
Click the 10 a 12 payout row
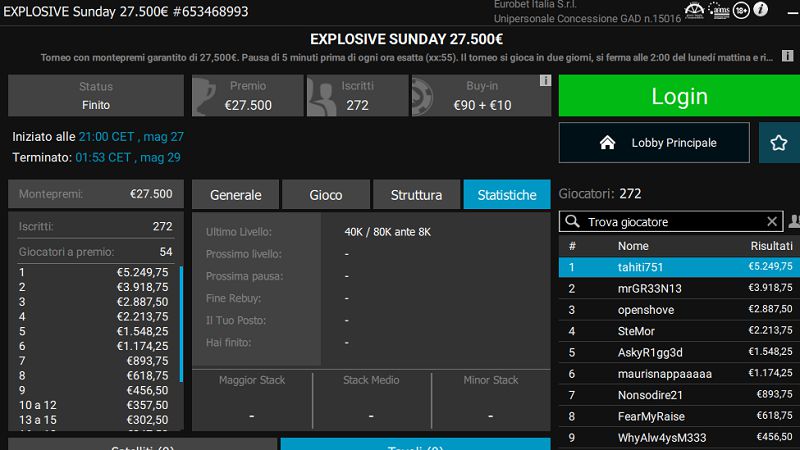[x=93, y=405]
